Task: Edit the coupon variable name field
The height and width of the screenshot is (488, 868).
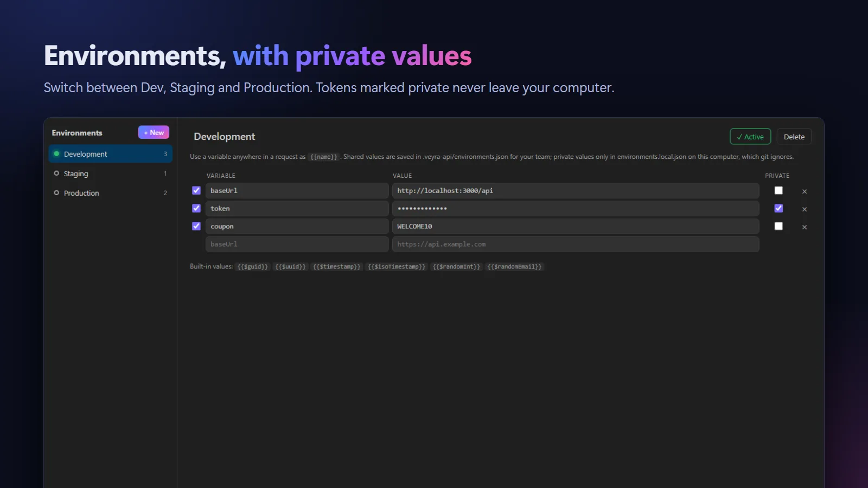Action: 297,226
